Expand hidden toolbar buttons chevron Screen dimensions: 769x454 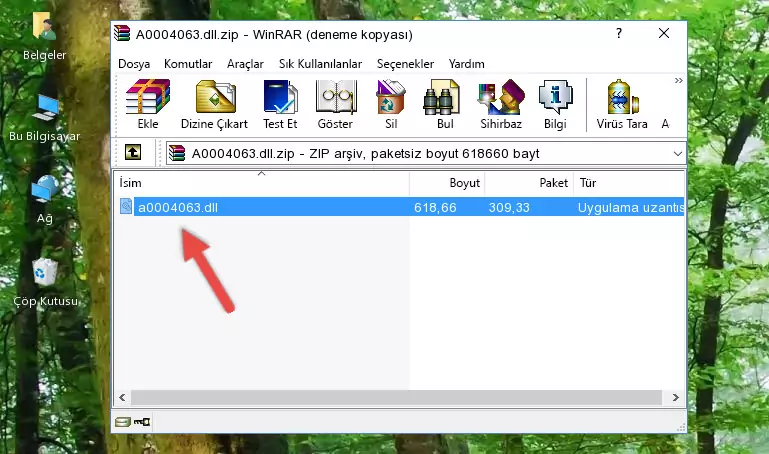point(678,80)
